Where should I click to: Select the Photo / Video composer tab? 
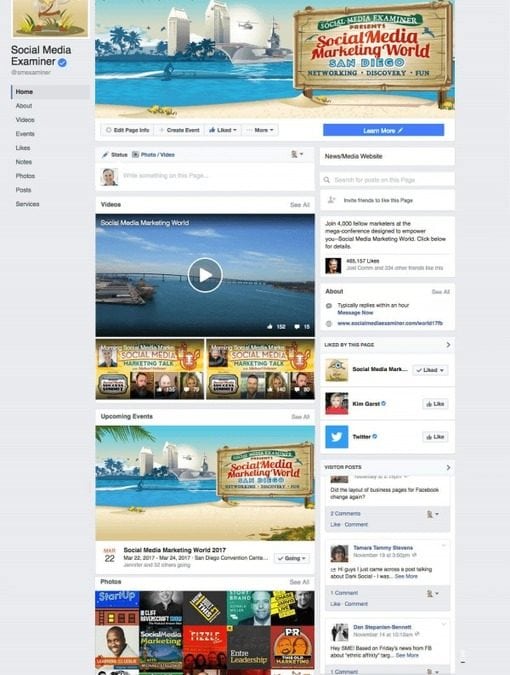[153, 155]
